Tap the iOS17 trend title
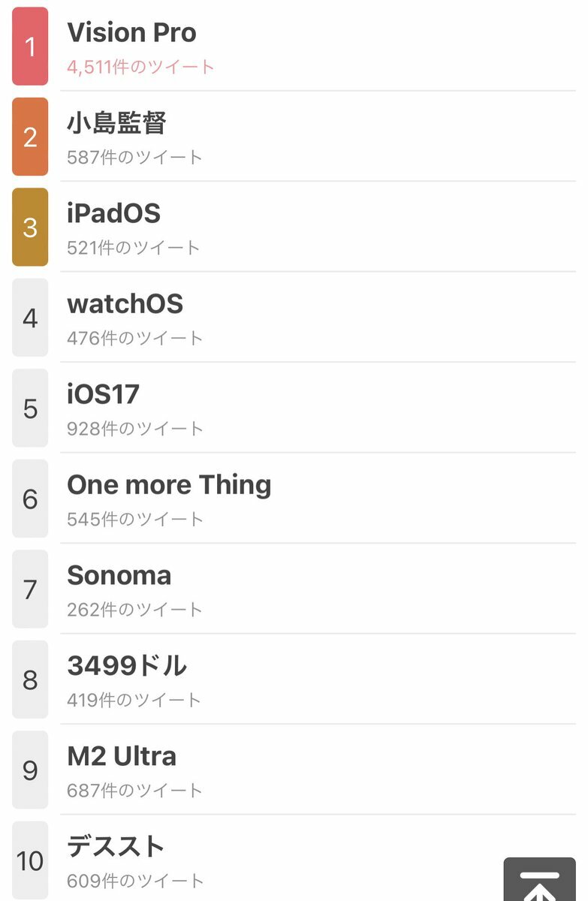Viewport: 588px width, 901px height. click(x=103, y=394)
